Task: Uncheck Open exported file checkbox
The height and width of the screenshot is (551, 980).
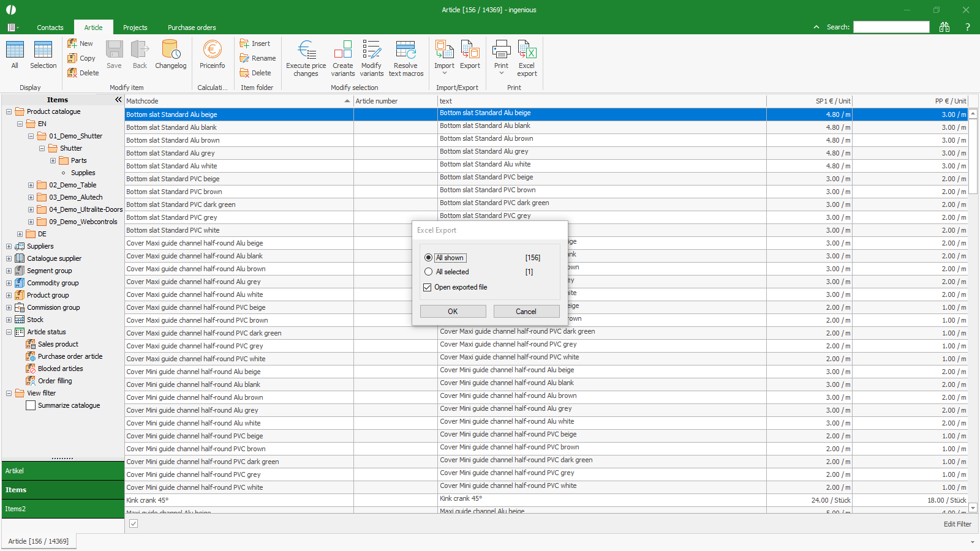Action: pos(428,287)
